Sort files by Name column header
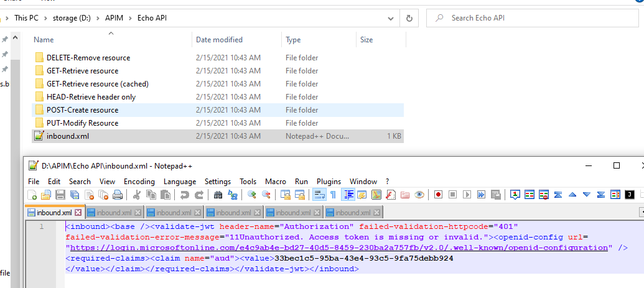Image resolution: width=644 pixels, height=288 pixels. click(x=44, y=39)
